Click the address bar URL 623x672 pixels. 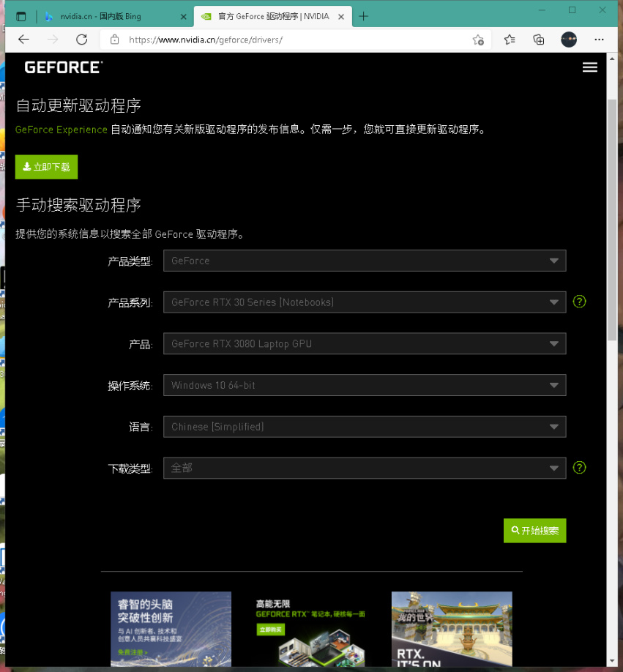pos(206,40)
